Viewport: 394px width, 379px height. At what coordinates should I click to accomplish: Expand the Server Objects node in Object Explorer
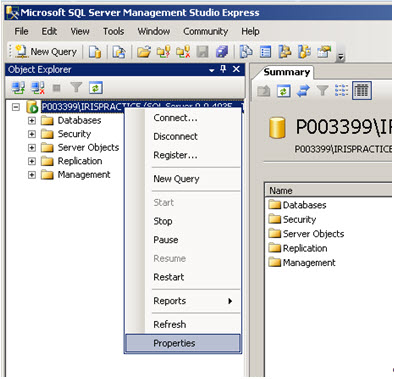click(x=32, y=148)
